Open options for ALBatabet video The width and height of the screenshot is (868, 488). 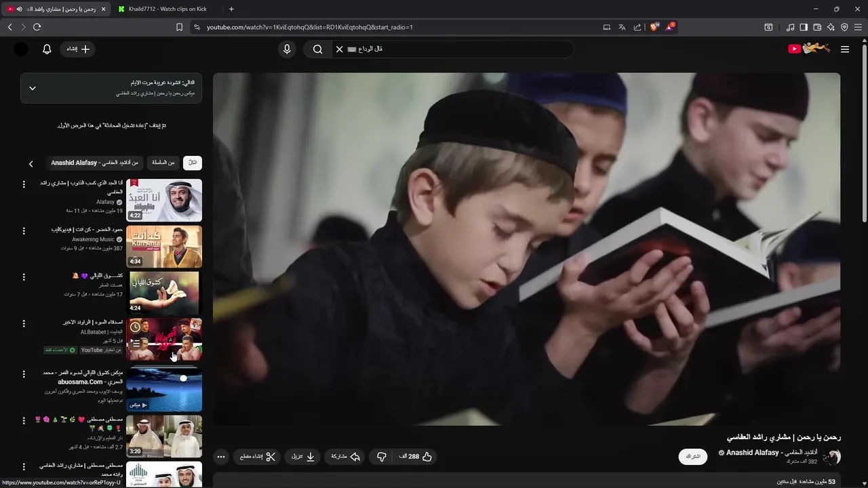[24, 323]
